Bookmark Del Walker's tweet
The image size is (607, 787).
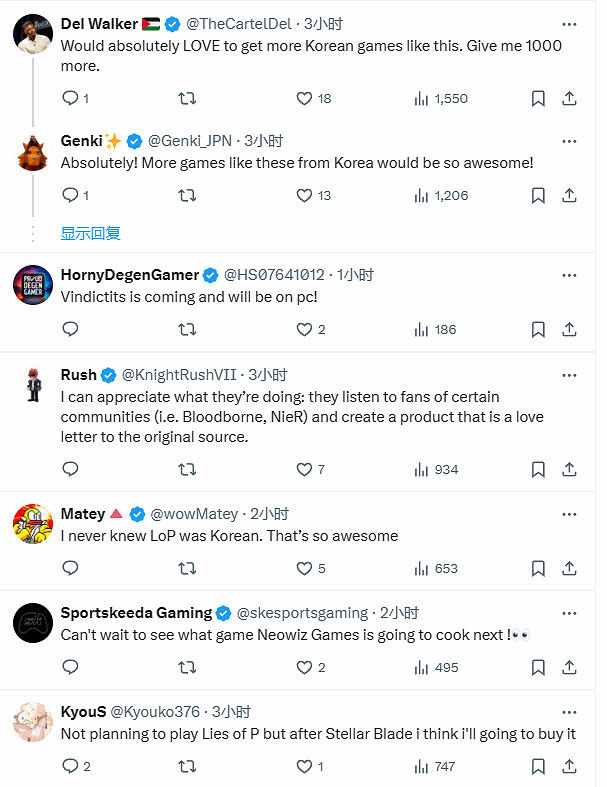[538, 98]
